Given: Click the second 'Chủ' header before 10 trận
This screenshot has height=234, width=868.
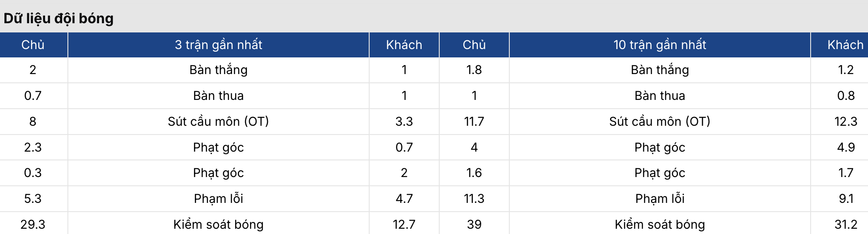Looking at the screenshot, I should [474, 45].
